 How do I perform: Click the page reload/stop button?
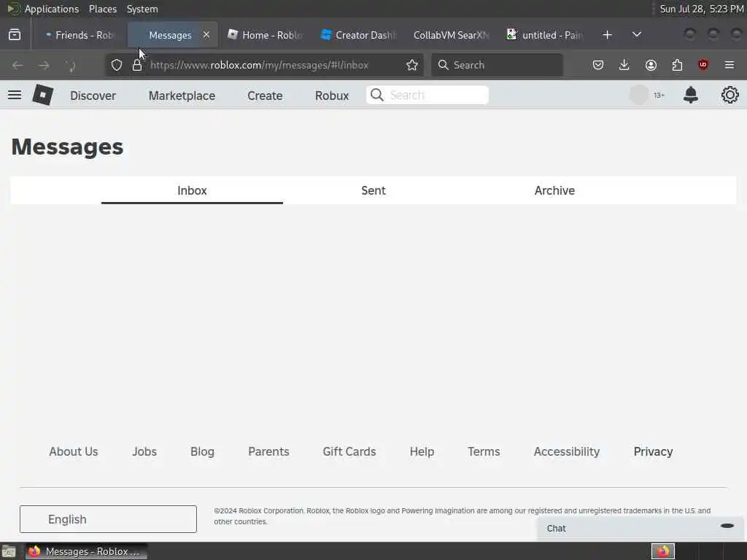pos(70,65)
